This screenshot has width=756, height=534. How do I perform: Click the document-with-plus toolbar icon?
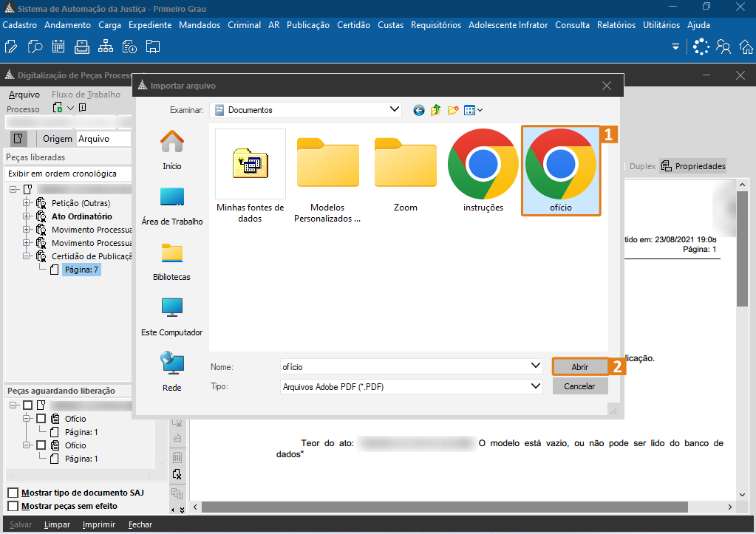tap(129, 47)
